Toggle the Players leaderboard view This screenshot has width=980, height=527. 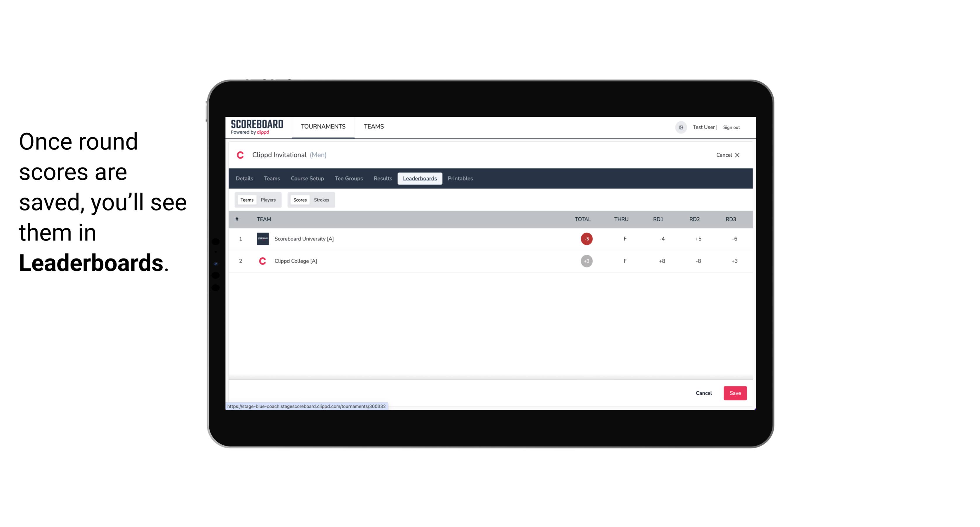click(x=268, y=200)
